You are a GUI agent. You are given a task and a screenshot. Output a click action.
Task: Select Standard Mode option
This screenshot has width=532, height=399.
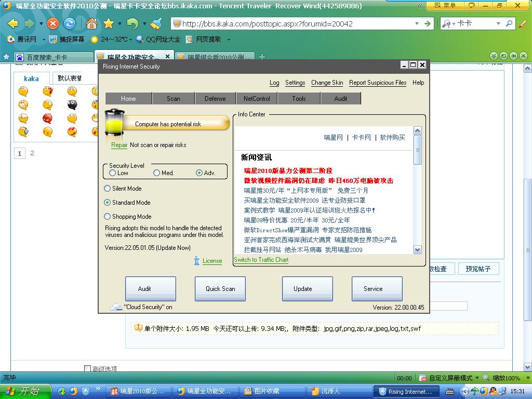(x=107, y=202)
